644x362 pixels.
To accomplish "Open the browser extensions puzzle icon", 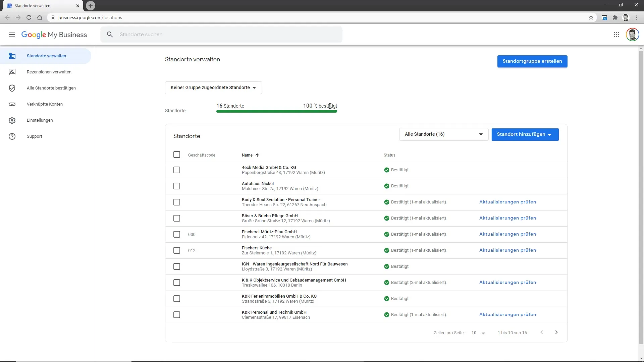I will point(615,17).
